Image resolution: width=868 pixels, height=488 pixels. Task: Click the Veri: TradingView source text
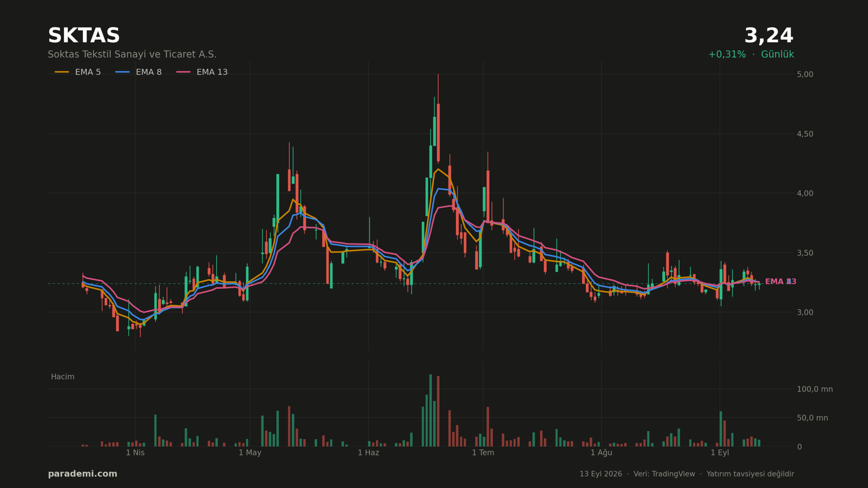pyautogui.click(x=664, y=474)
